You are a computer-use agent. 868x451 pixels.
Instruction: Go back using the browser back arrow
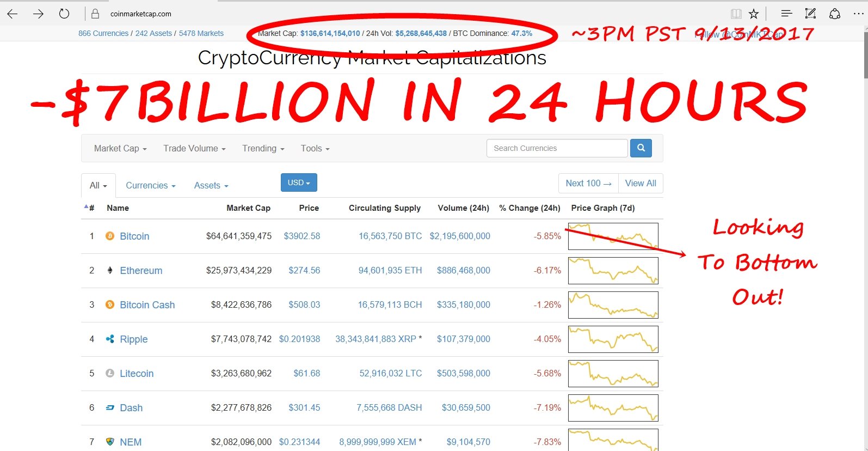tap(12, 14)
